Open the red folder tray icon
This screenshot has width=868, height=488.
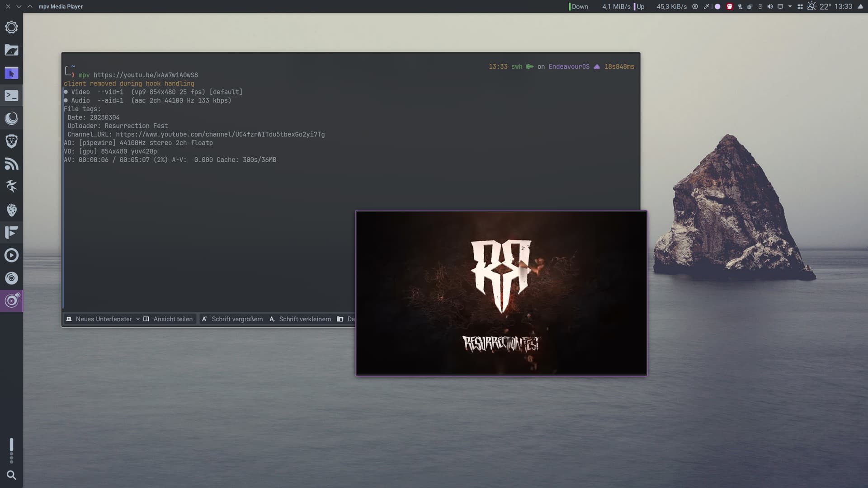point(729,6)
